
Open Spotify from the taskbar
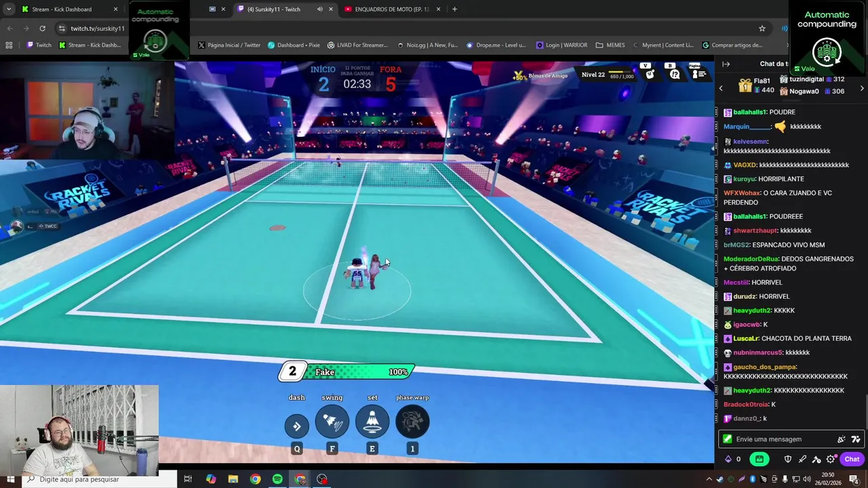point(277,479)
